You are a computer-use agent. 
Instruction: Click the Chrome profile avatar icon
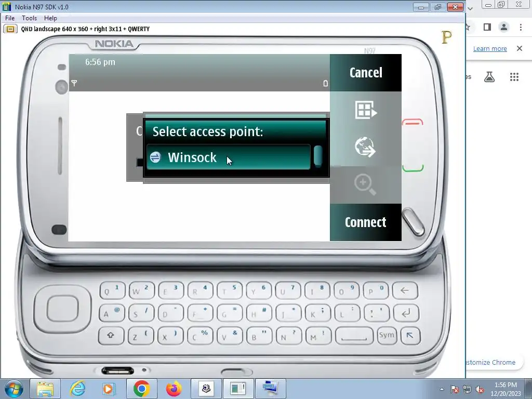pyautogui.click(x=504, y=27)
